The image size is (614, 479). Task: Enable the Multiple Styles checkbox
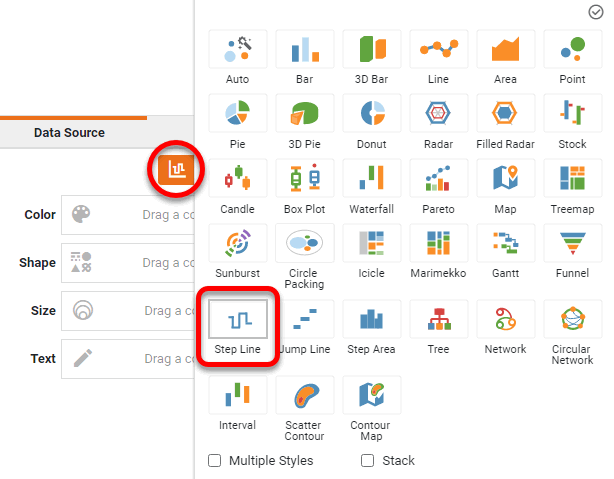point(214,461)
